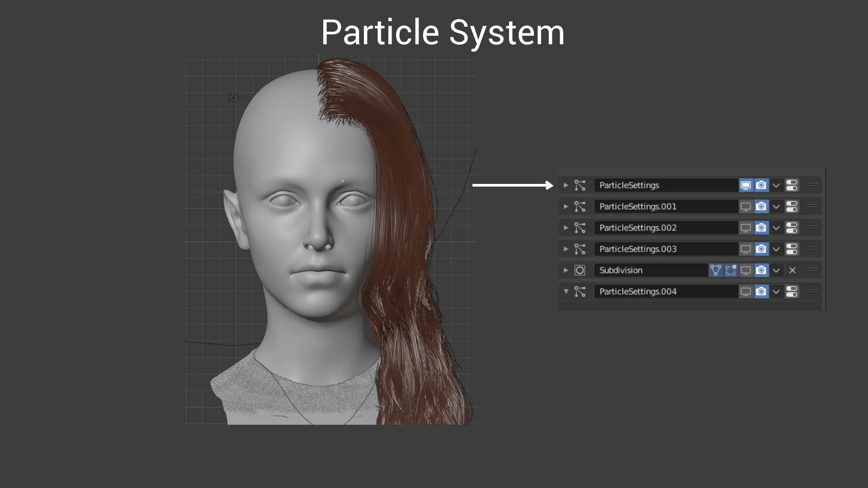Click drag handle of ParticleSettings.001 row
The width and height of the screenshot is (868, 488).
tap(812, 206)
